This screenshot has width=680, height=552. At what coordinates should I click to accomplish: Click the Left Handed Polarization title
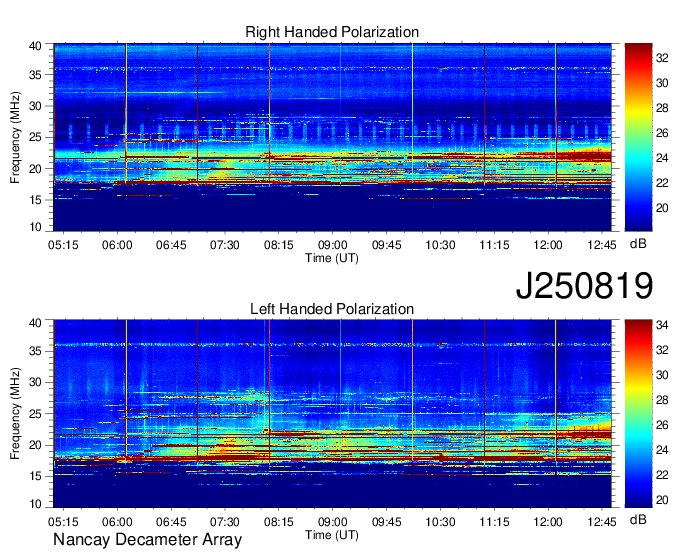pos(332,309)
